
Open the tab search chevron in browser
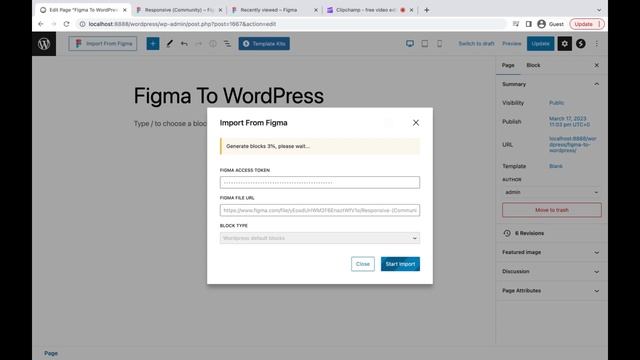point(599,10)
